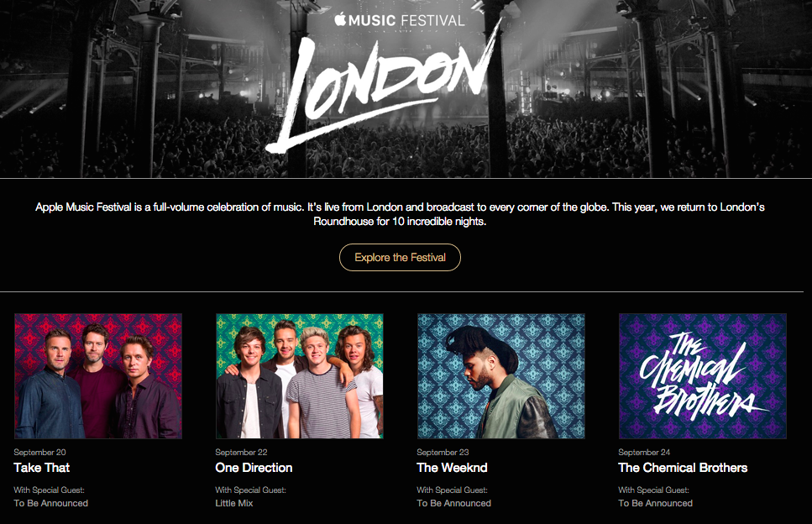
Task: Select The Weeknd title link
Action: [x=452, y=468]
